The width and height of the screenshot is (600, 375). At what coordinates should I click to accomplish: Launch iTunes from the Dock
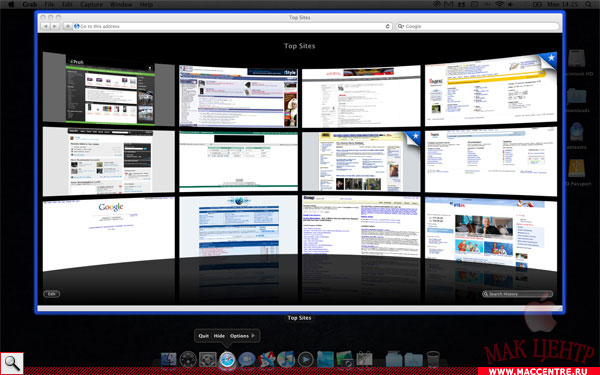click(x=286, y=360)
